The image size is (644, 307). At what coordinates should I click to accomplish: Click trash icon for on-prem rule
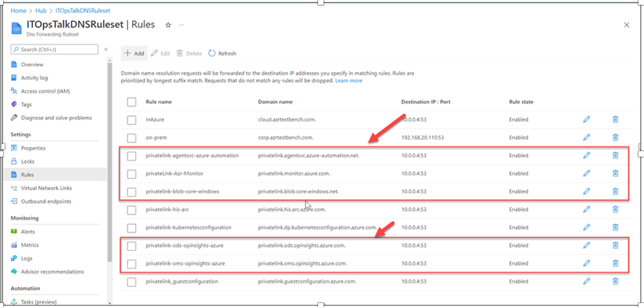615,137
